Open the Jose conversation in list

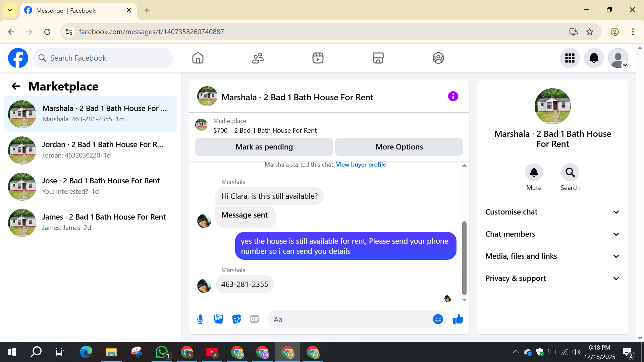[x=91, y=187]
